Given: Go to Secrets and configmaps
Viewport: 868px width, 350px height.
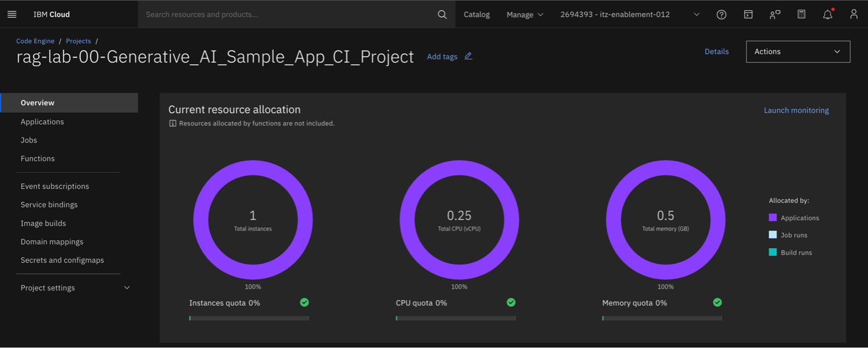Looking at the screenshot, I should pos(62,260).
